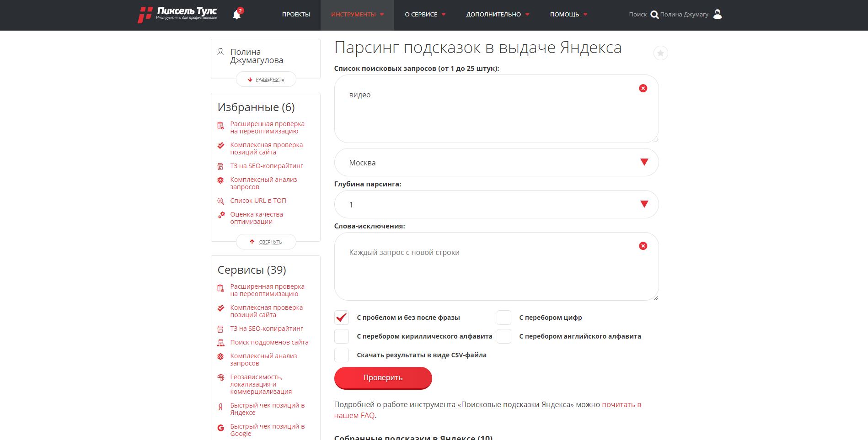Click into the search queries textarea with видео

(496, 109)
